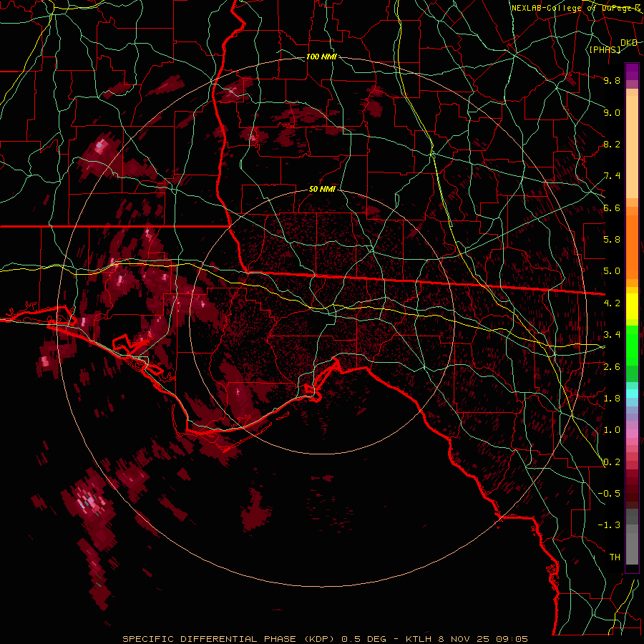
Task: Click the 2.6 value on the color scale
Action: coord(612,366)
